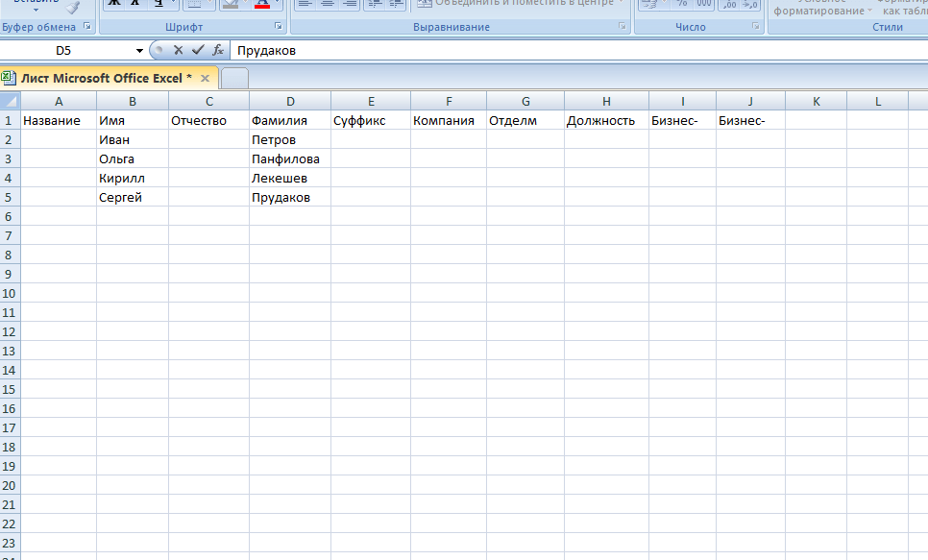928x560 pixels.
Task: Increase the cell indent
Action: click(396, 4)
